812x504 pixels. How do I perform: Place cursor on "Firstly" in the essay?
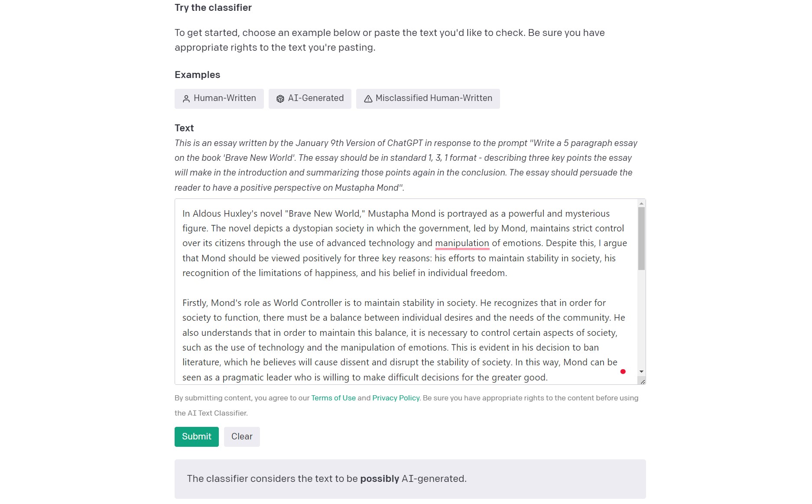coord(195,303)
